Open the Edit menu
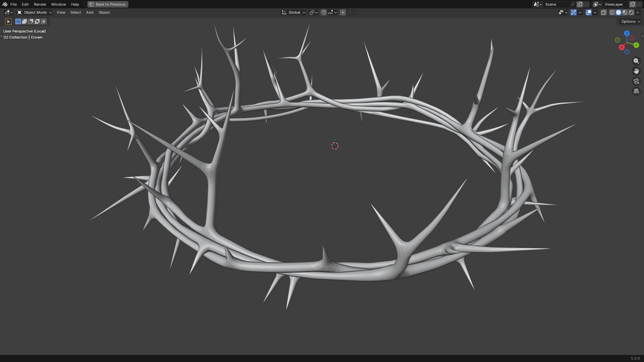 25,4
